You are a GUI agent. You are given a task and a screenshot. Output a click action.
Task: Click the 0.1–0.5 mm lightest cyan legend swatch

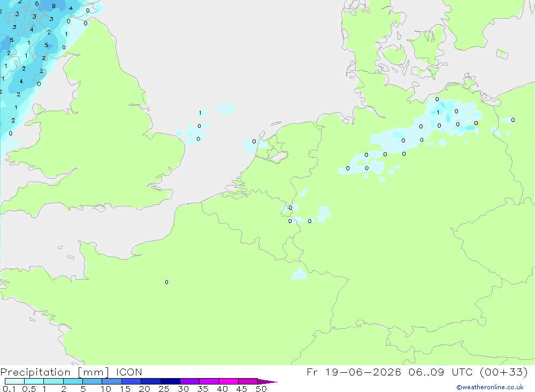[14, 381]
